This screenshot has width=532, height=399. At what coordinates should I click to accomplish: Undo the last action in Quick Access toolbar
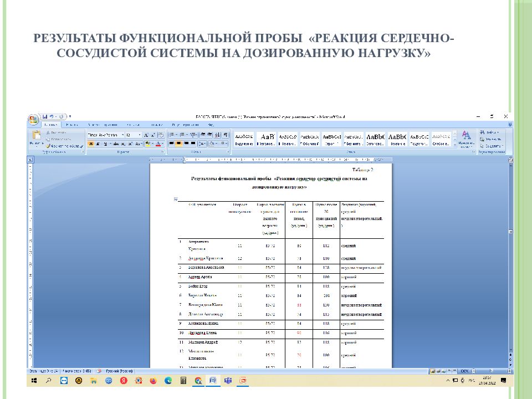51,116
